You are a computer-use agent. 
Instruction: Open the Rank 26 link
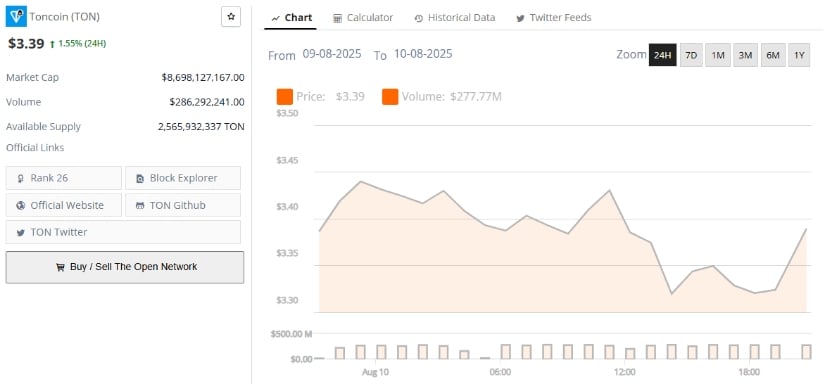coord(64,178)
